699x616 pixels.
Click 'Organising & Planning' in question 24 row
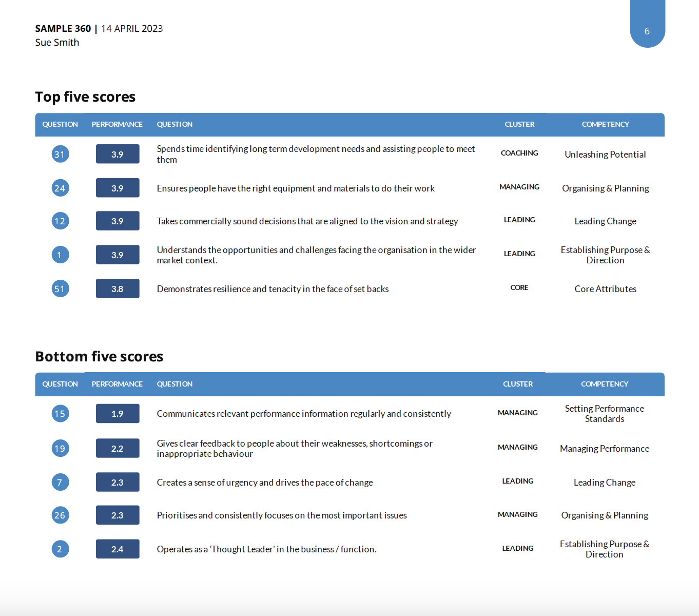pos(606,188)
